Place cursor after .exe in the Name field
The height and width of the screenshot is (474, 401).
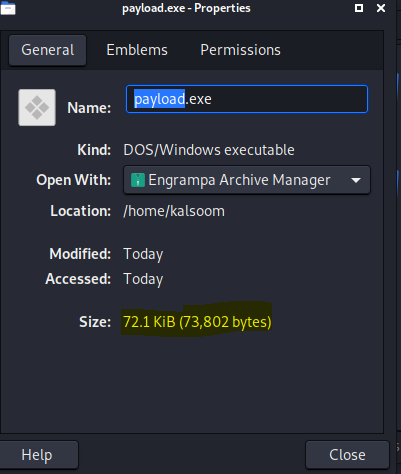212,99
